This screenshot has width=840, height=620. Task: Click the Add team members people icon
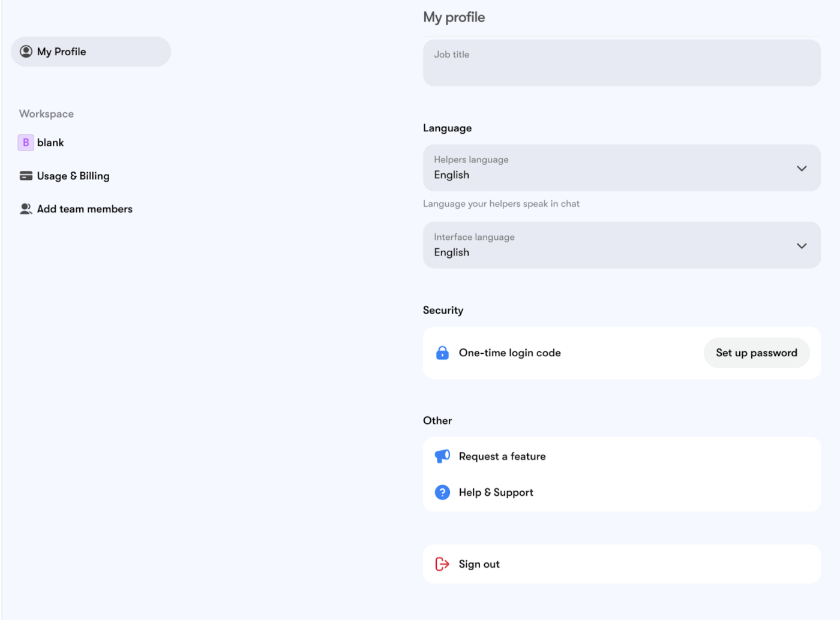[26, 209]
